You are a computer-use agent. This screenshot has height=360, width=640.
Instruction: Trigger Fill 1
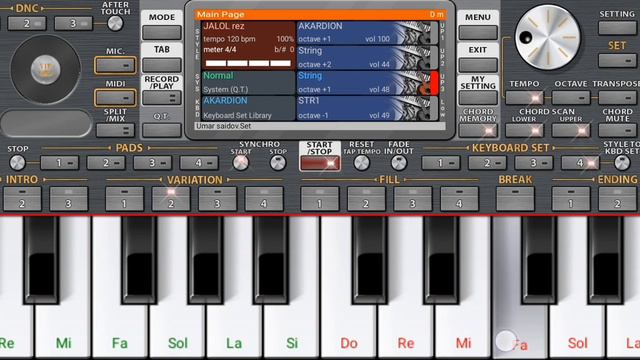320,199
